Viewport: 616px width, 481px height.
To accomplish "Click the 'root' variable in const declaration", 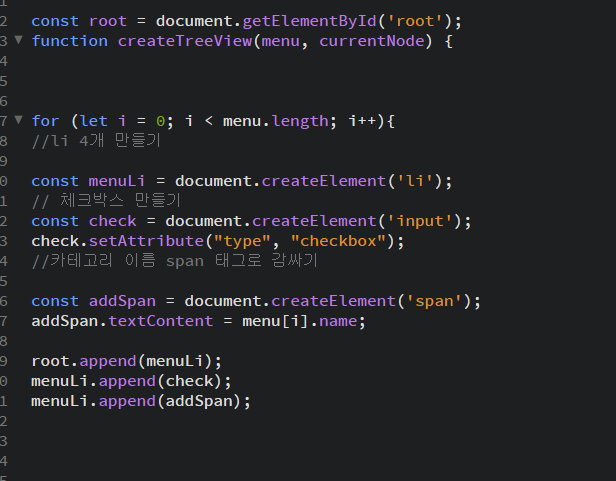I will tap(108, 21).
